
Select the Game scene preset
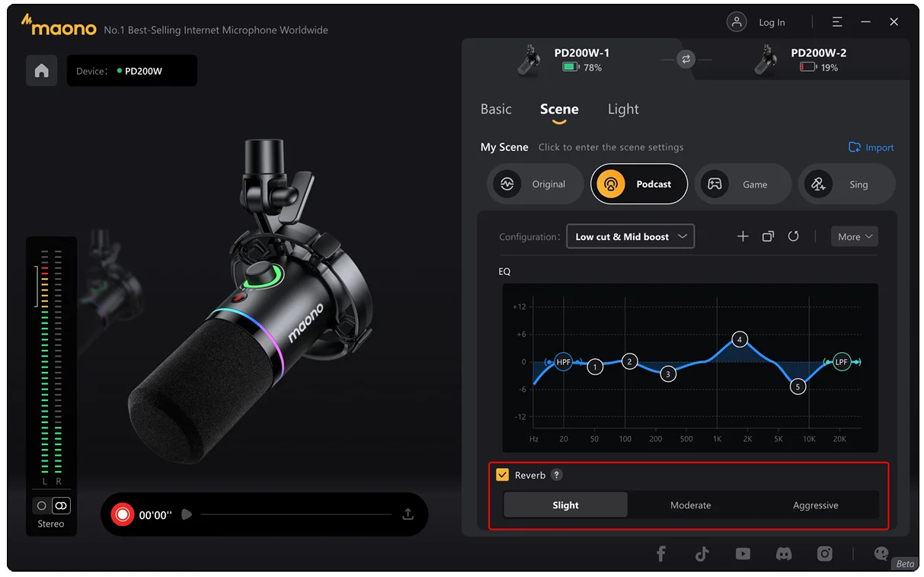point(743,184)
